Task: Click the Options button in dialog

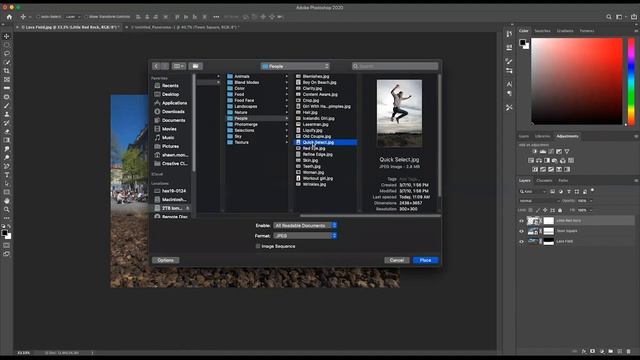Action: coord(165,260)
